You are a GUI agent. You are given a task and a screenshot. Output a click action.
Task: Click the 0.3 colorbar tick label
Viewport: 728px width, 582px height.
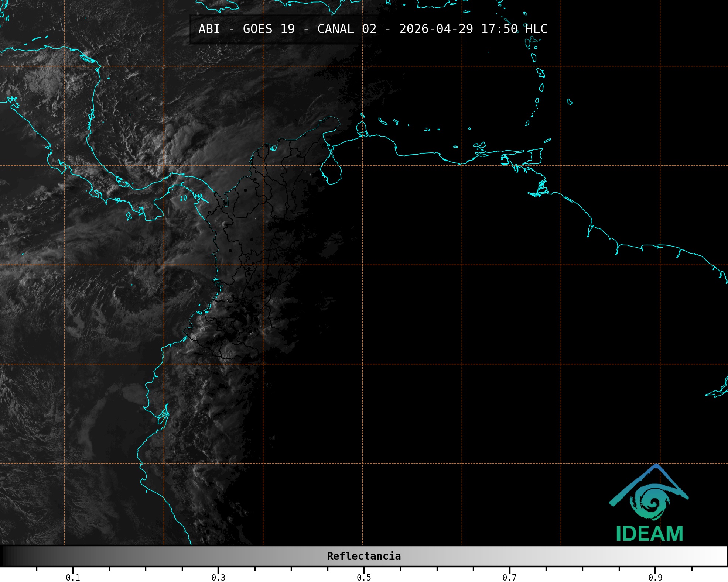click(x=218, y=578)
